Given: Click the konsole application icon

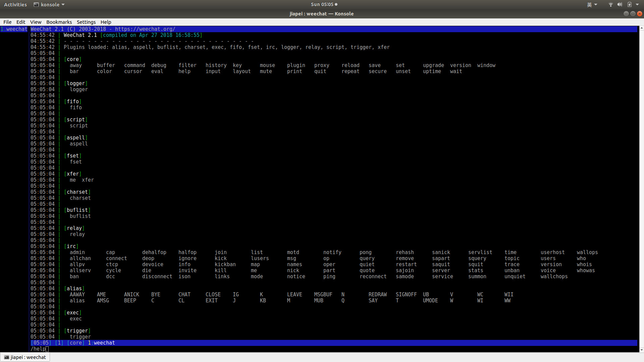Looking at the screenshot, I should pos(37,4).
